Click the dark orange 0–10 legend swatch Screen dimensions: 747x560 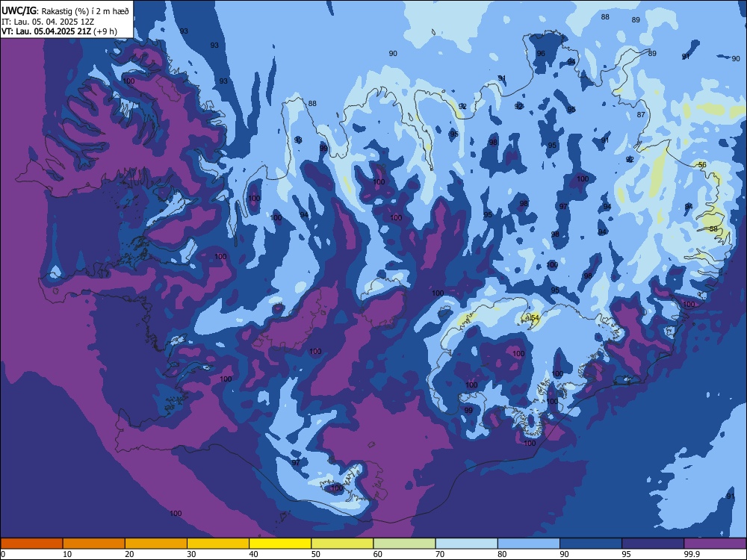click(x=31, y=544)
